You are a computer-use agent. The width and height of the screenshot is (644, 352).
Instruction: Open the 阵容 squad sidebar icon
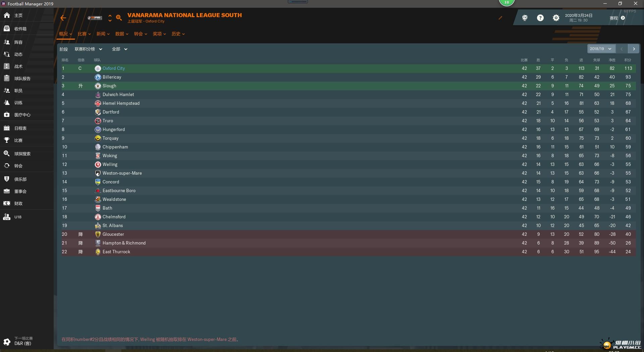click(7, 42)
